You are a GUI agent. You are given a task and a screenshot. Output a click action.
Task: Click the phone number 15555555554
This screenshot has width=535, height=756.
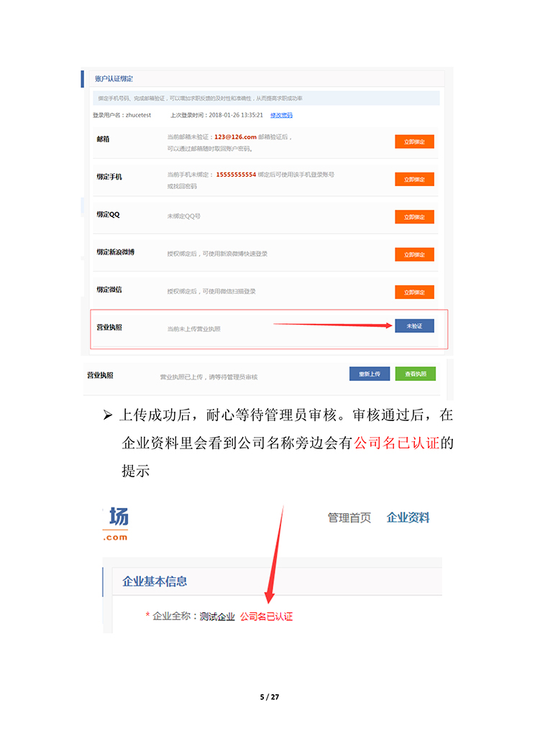coord(236,175)
